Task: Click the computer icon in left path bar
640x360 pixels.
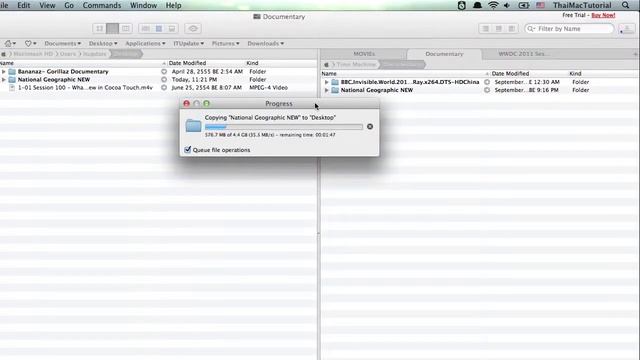Action: pyautogui.click(x=3, y=54)
